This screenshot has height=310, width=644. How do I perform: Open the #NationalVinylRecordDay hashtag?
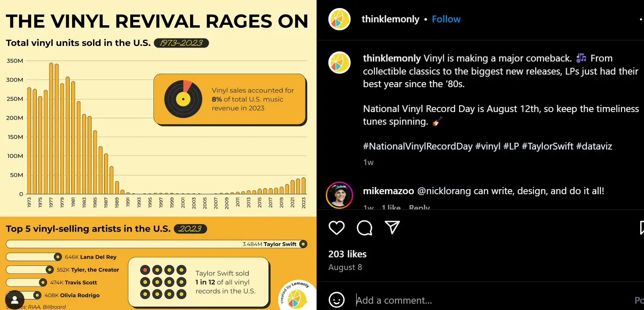417,146
